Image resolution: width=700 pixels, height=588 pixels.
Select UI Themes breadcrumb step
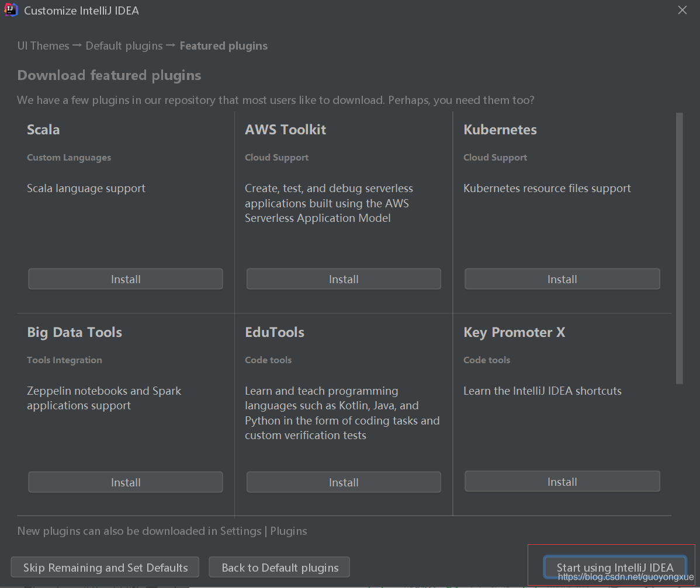(x=43, y=46)
